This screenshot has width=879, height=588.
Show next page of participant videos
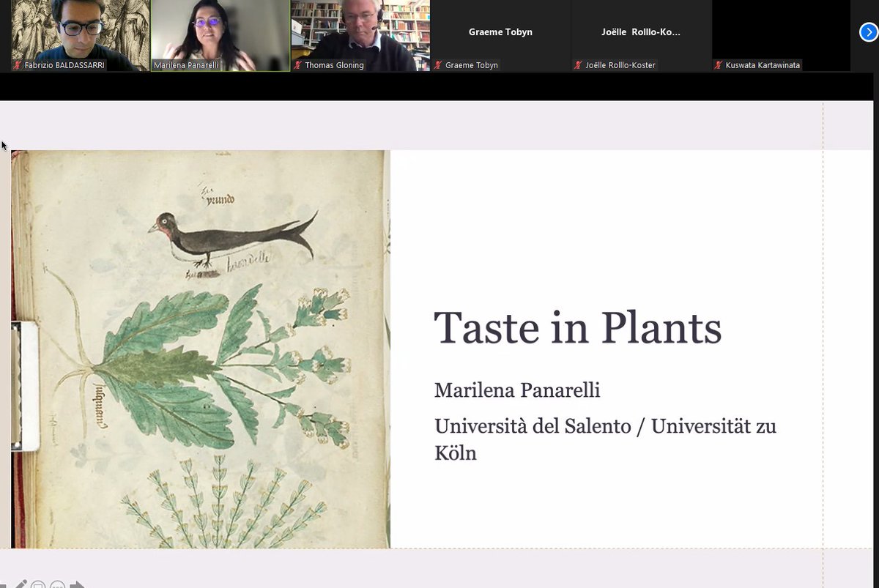point(868,31)
